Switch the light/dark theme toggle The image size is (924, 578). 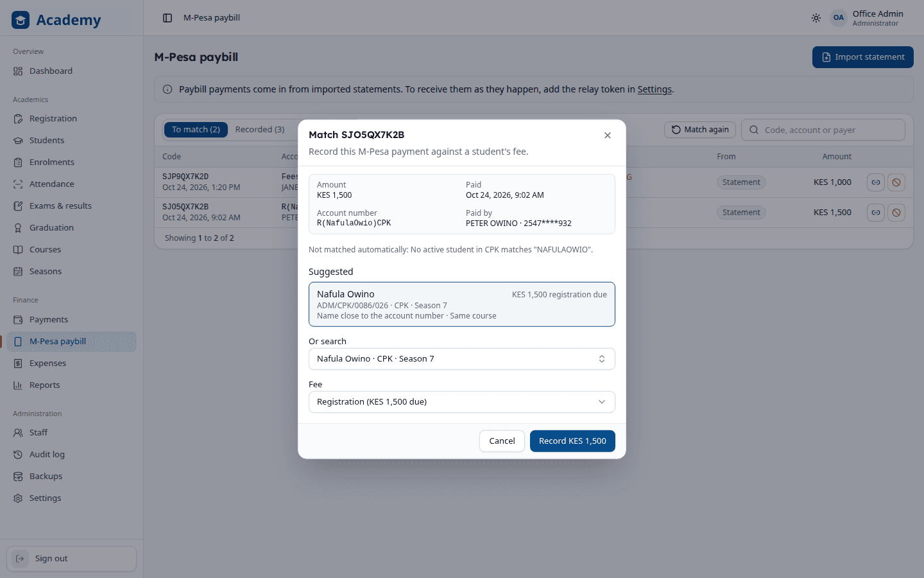(816, 18)
